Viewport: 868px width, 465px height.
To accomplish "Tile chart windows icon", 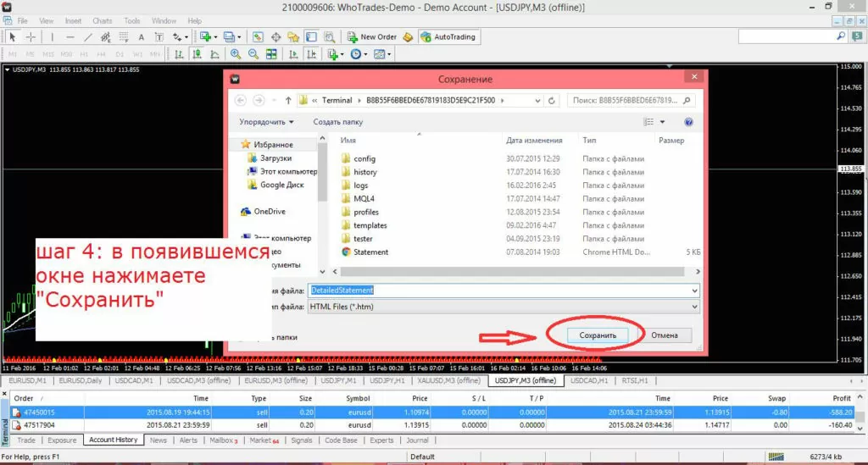I will click(x=271, y=54).
